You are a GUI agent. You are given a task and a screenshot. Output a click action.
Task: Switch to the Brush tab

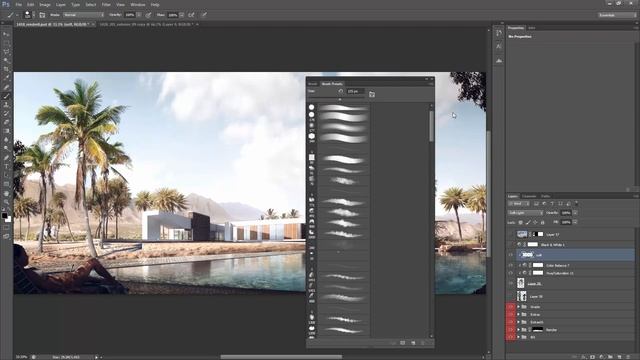[x=313, y=84]
